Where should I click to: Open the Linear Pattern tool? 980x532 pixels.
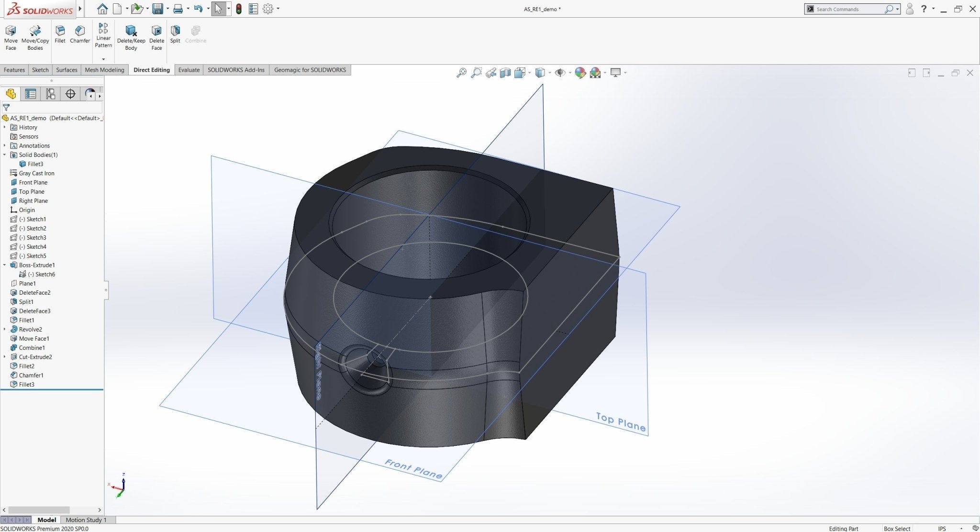pos(103,34)
